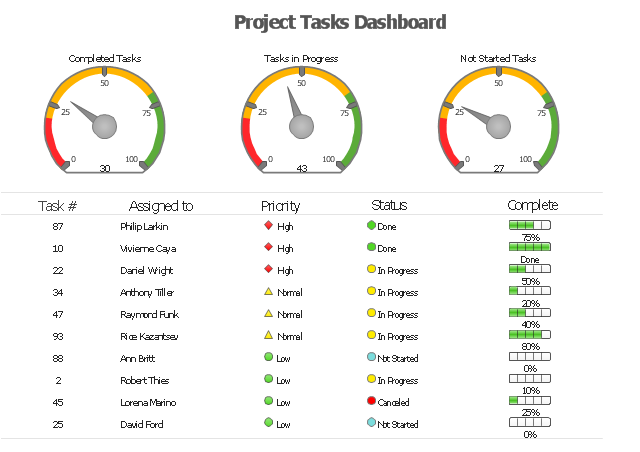The height and width of the screenshot is (452, 640).
Task: Click the Not Started Tasks gauge dial
Action: 498,120
